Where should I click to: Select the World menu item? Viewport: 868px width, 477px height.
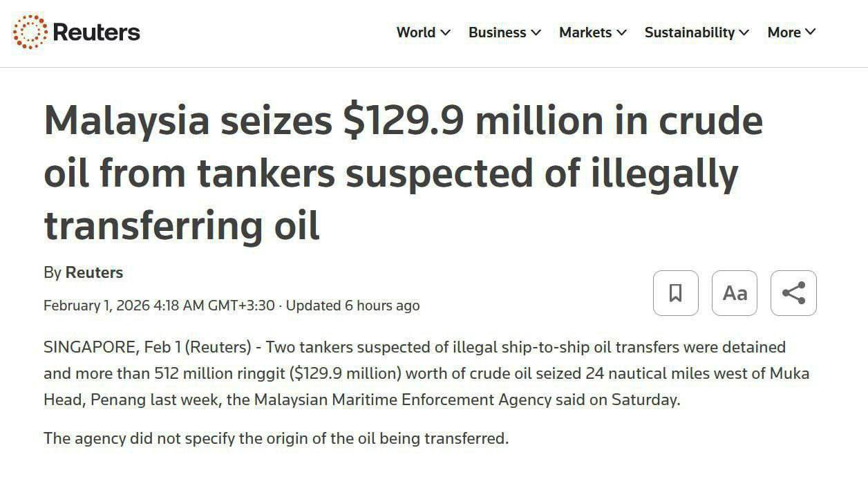coord(415,32)
